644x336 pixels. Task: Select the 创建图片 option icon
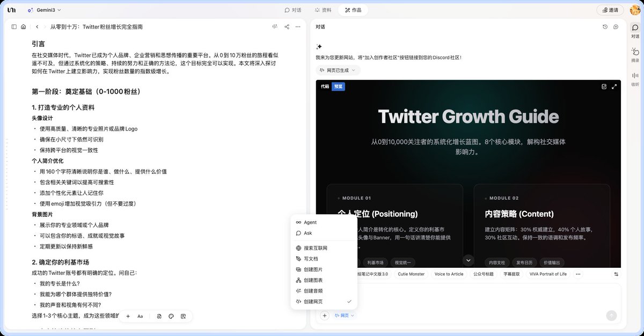299,269
